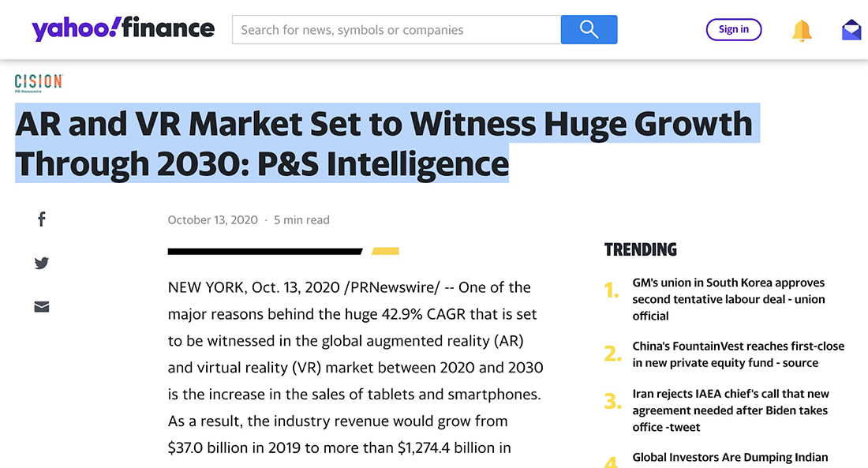Open the notifications bell
This screenshot has height=468, width=868.
coord(801,31)
